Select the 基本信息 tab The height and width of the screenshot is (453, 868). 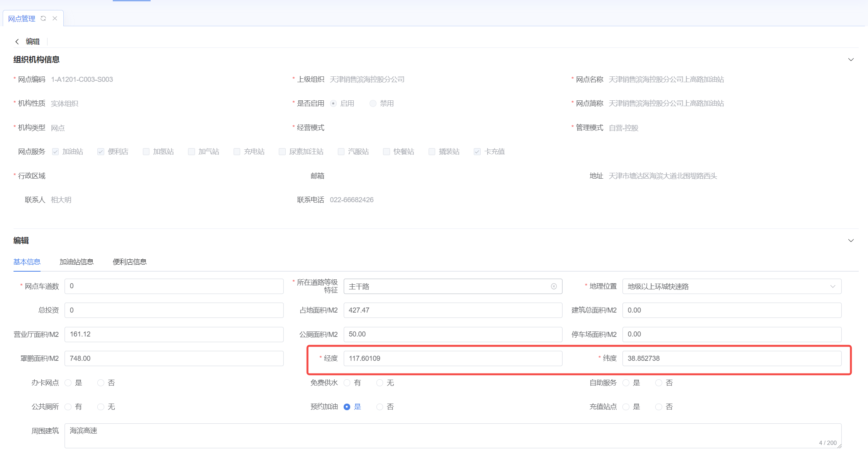pos(27,262)
